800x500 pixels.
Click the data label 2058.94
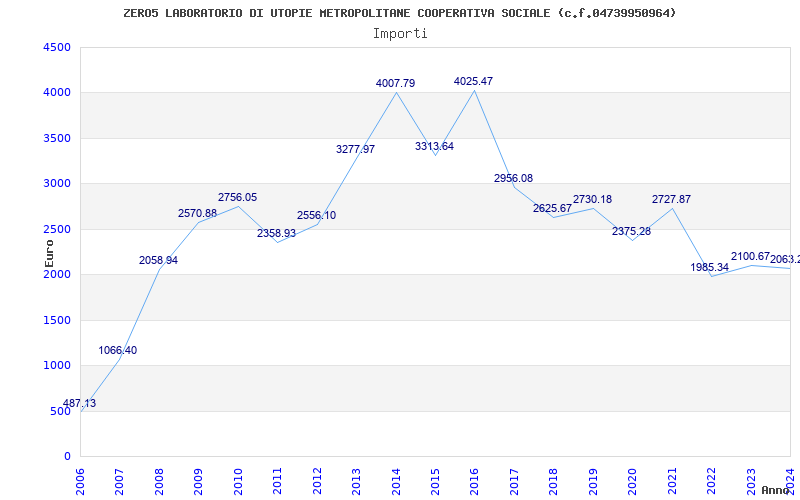click(158, 261)
